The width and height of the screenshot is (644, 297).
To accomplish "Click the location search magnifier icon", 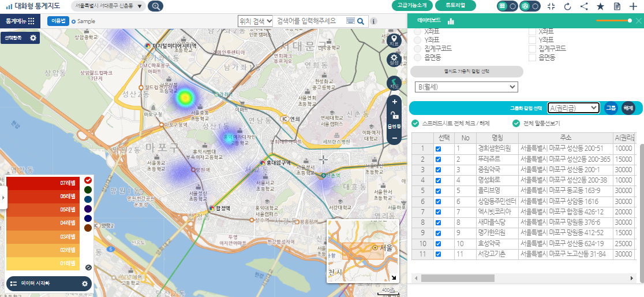I will [x=361, y=21].
